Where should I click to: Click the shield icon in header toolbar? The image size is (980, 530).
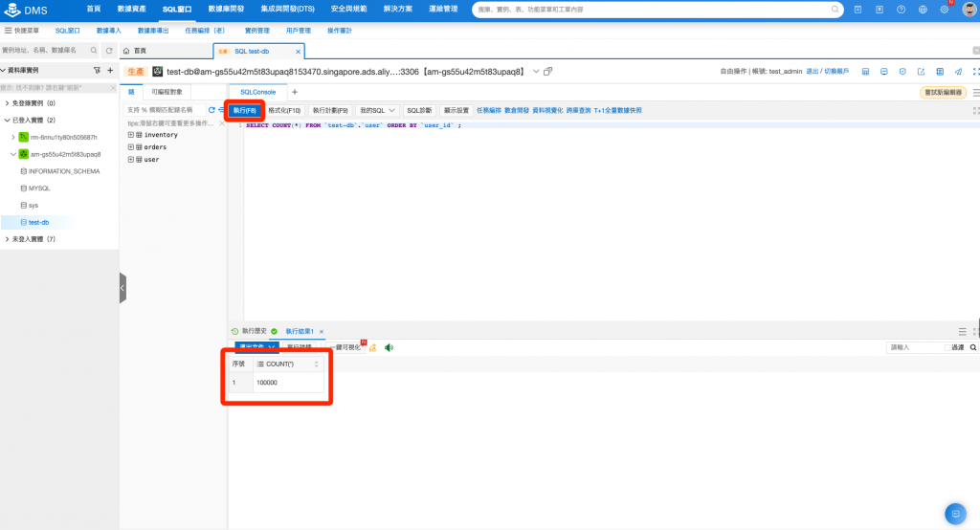(902, 71)
